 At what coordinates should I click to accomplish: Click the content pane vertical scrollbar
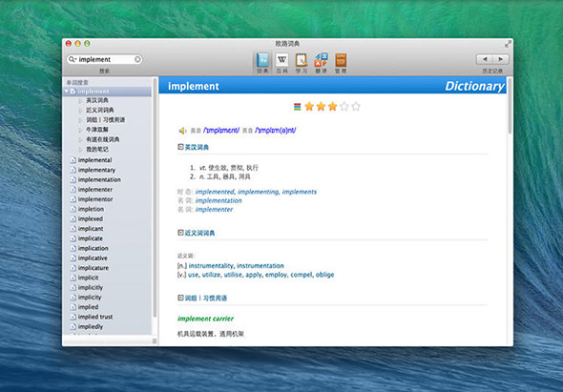coord(510,106)
